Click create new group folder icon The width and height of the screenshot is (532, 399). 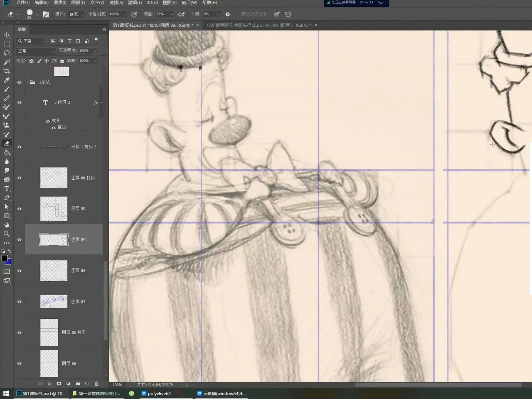(x=78, y=384)
